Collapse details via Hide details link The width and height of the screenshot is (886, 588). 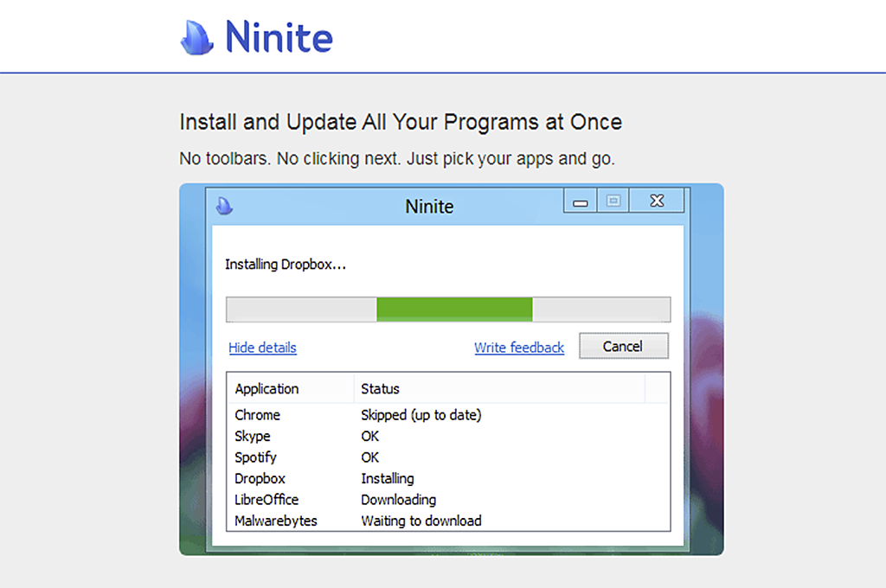pyautogui.click(x=262, y=348)
